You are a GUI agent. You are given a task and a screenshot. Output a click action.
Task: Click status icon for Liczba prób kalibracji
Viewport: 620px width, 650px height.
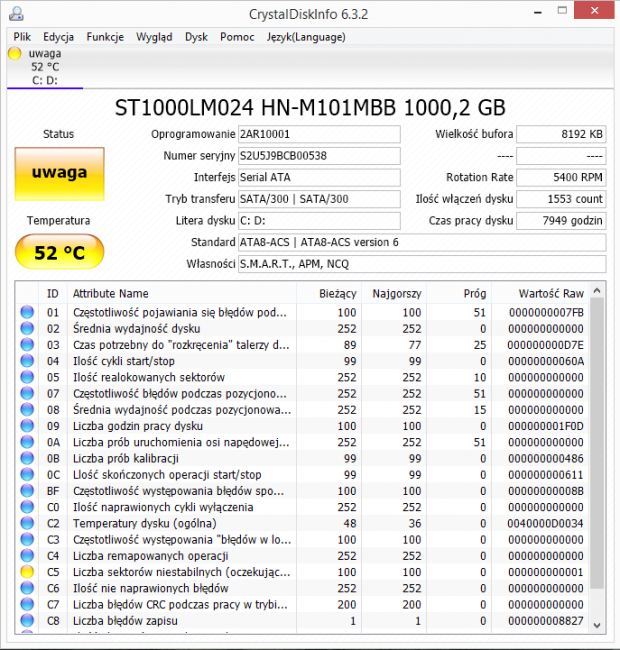pos(27,458)
